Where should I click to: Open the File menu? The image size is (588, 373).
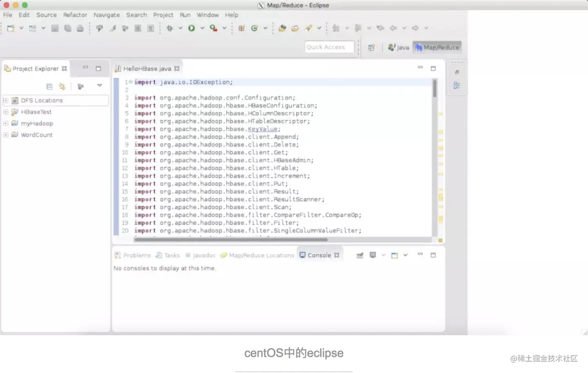[x=8, y=15]
